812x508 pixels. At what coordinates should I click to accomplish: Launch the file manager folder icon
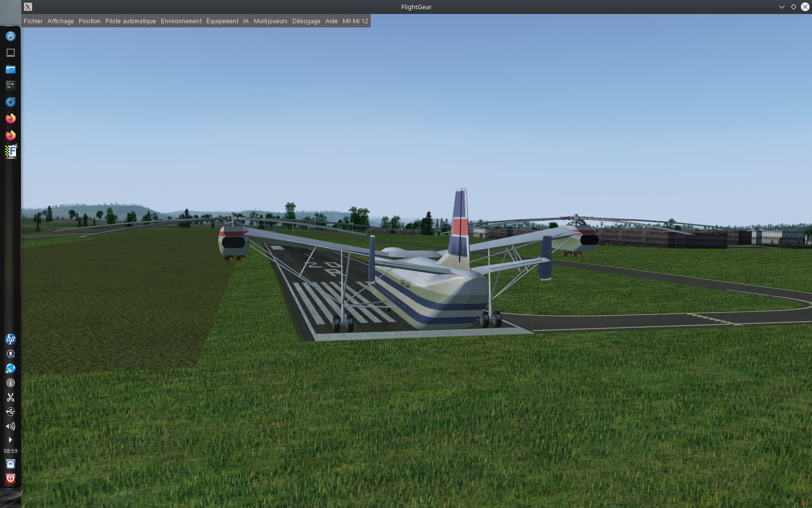pyautogui.click(x=11, y=69)
